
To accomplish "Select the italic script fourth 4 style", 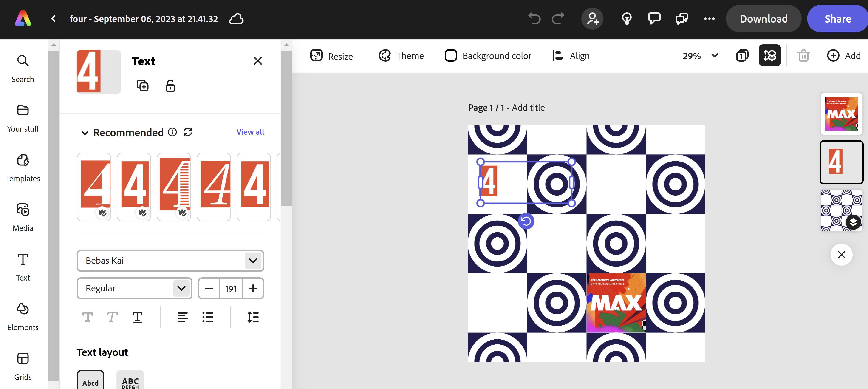I will [214, 187].
